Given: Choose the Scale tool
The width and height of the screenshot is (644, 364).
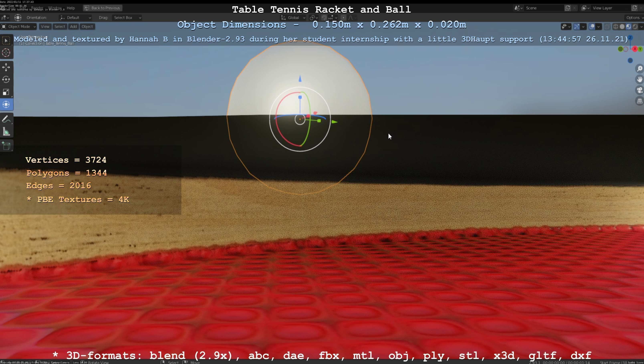Looking at the screenshot, I should pyautogui.click(x=6, y=92).
